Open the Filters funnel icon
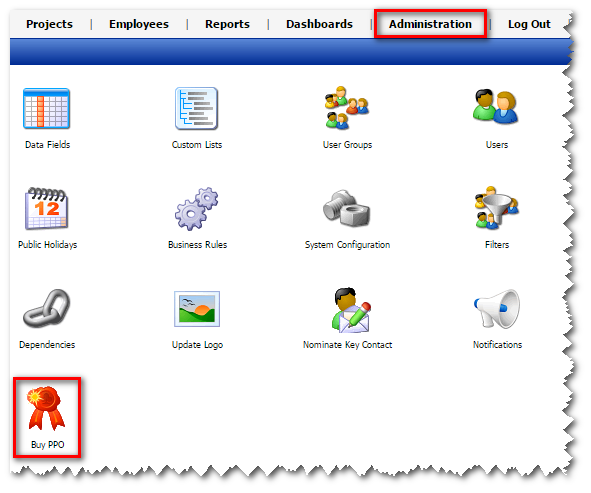This screenshot has width=591, height=493. coord(496,208)
